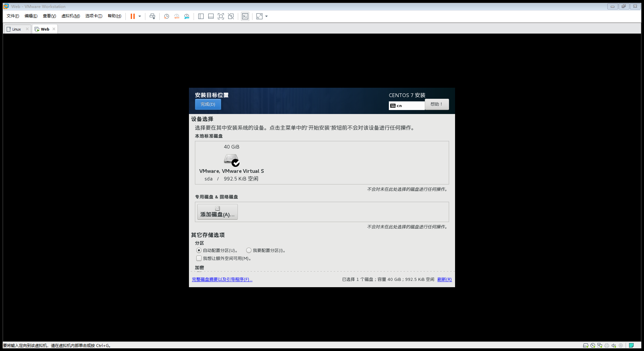The width and height of the screenshot is (644, 351).
Task: Open the snapshot manager
Action: (x=187, y=16)
